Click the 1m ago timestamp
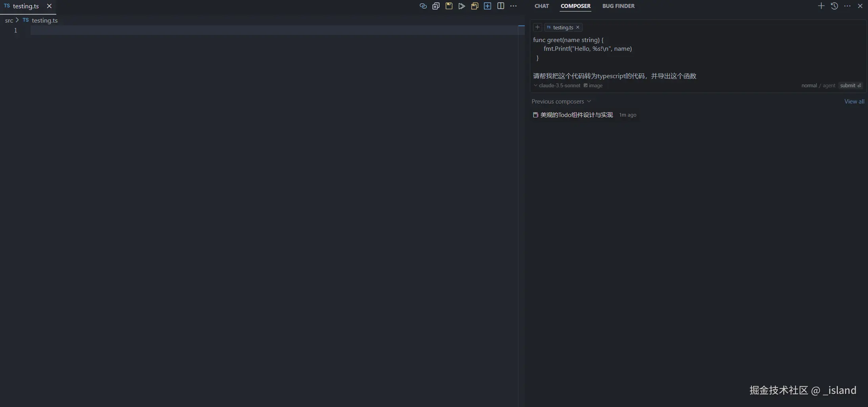The width and height of the screenshot is (868, 407). [x=628, y=115]
